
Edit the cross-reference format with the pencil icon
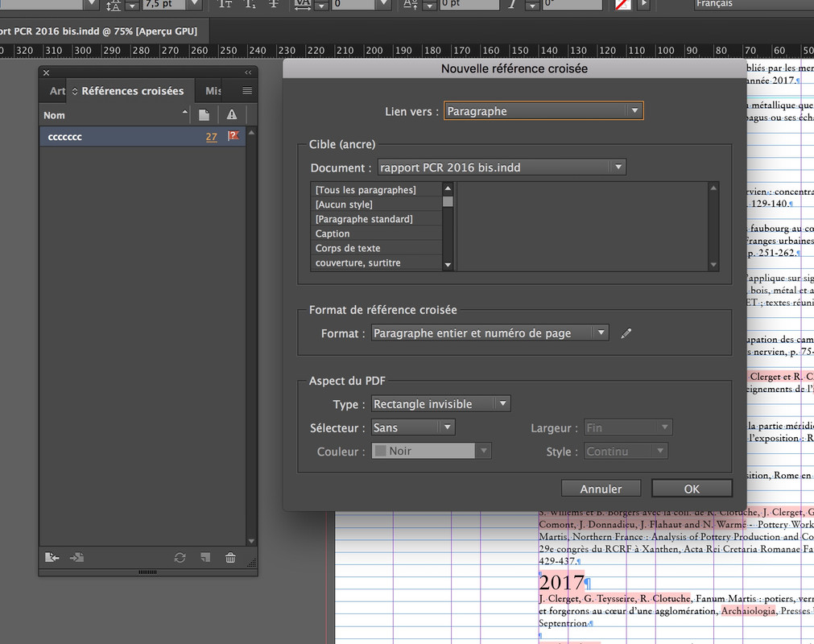[x=626, y=333]
